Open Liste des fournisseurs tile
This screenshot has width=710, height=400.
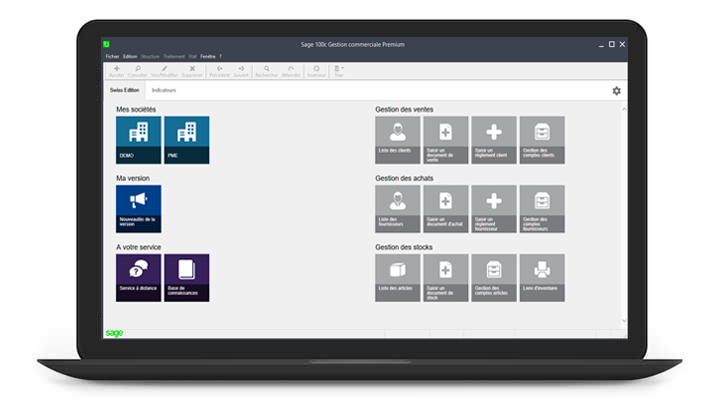click(x=398, y=209)
